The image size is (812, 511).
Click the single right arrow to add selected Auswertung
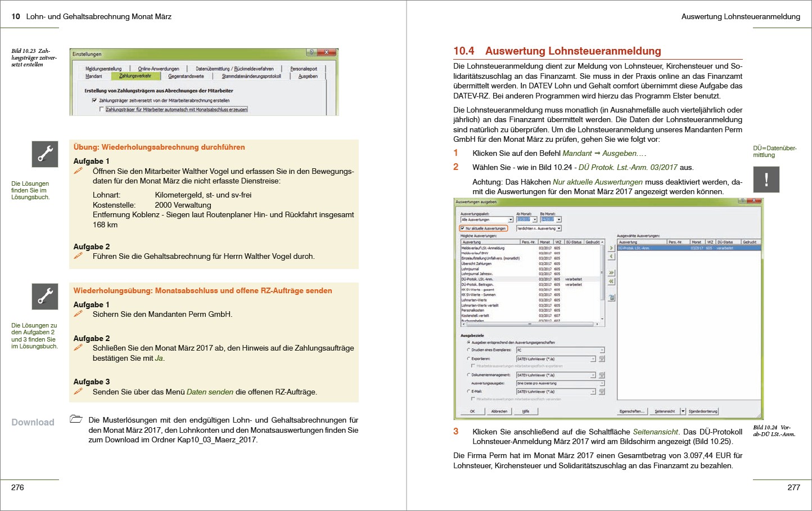coord(611,248)
